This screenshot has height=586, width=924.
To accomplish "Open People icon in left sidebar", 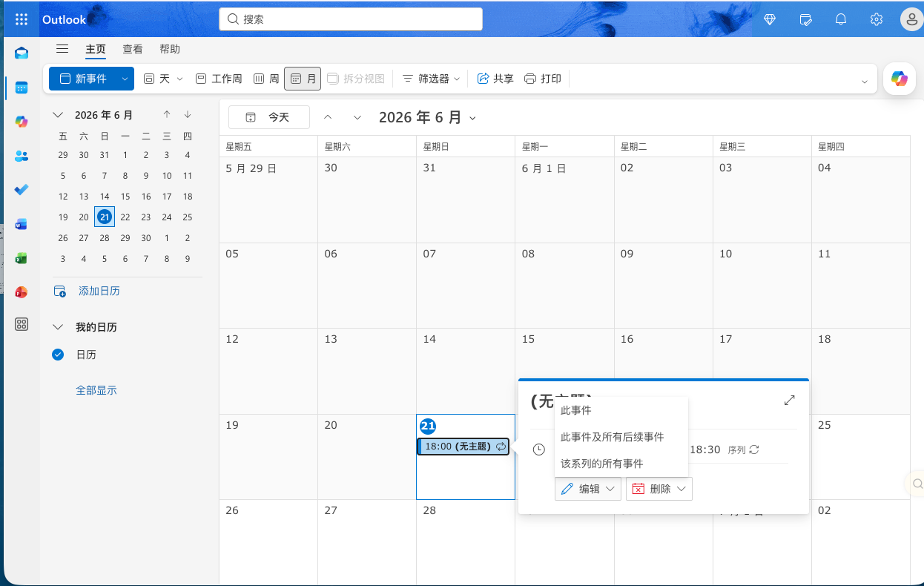I will coord(22,156).
